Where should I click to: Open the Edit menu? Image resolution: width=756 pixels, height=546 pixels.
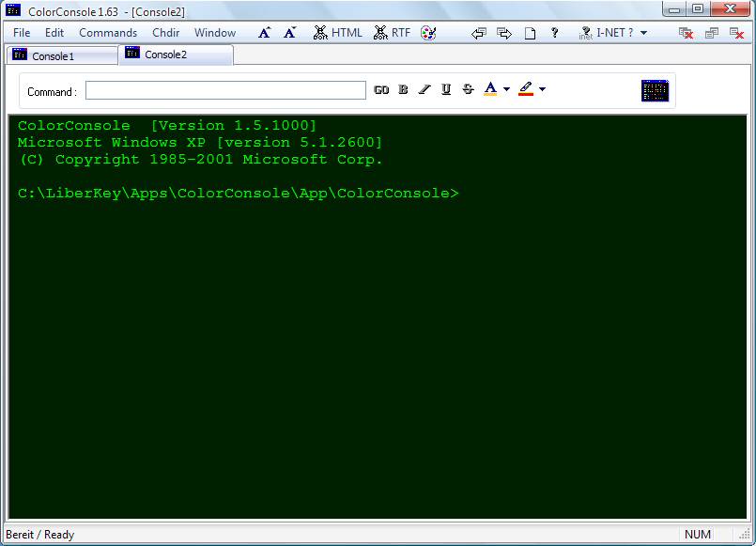pos(54,33)
